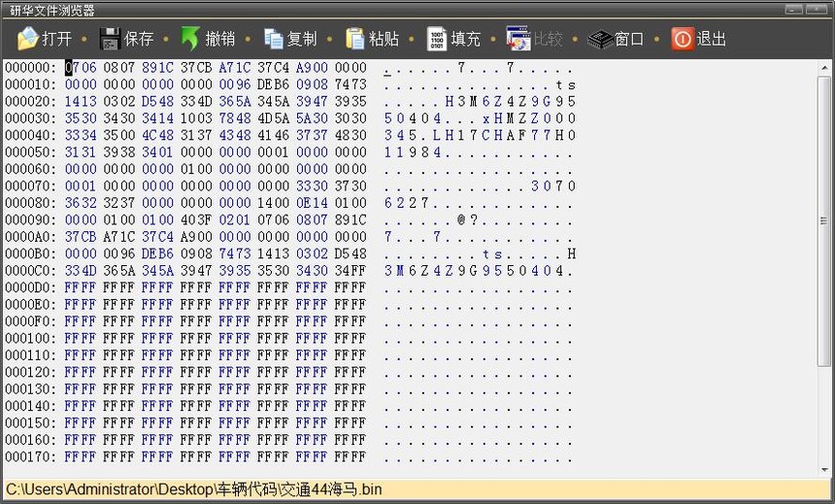
Task: Click hex word D548 in row 000020
Action: [x=157, y=101]
